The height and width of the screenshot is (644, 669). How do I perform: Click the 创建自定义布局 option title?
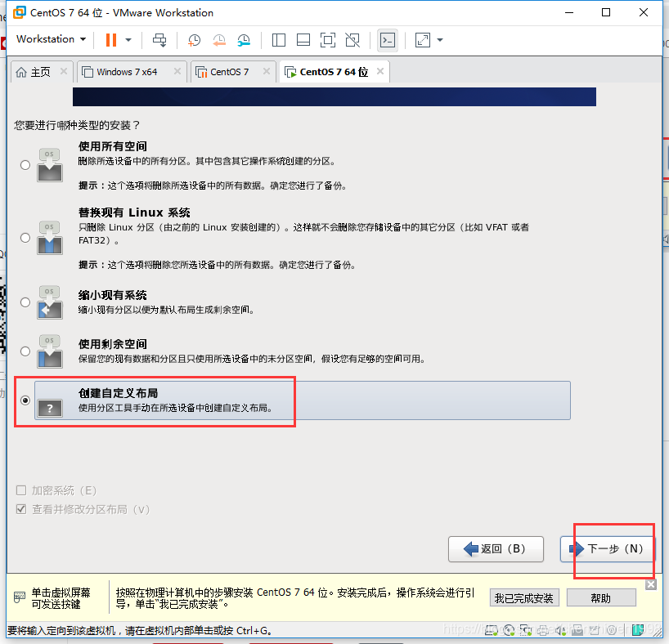tap(119, 393)
